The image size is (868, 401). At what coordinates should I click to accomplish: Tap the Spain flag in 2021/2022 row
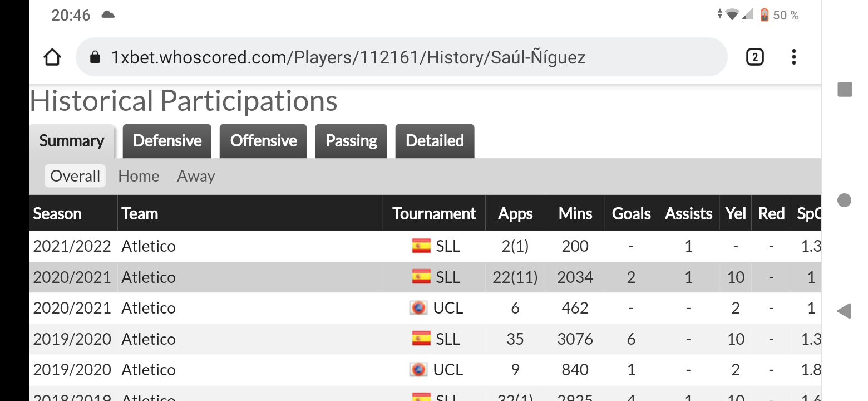421,246
